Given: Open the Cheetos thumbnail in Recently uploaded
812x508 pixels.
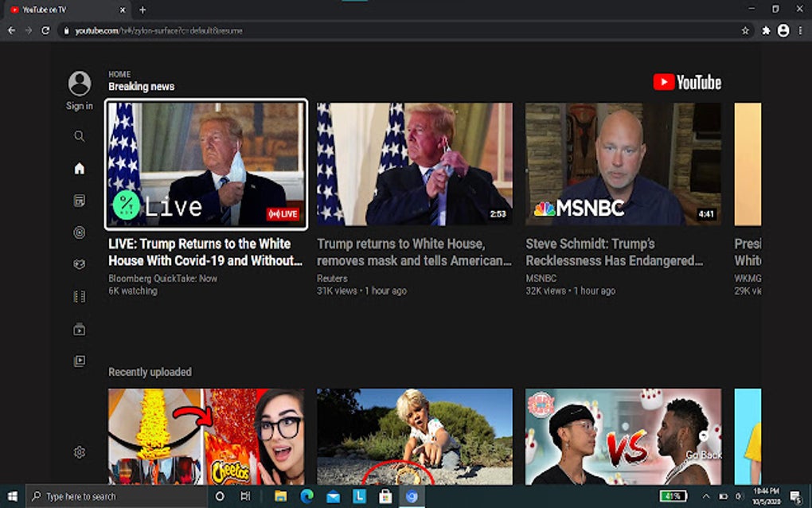Looking at the screenshot, I should (x=206, y=436).
